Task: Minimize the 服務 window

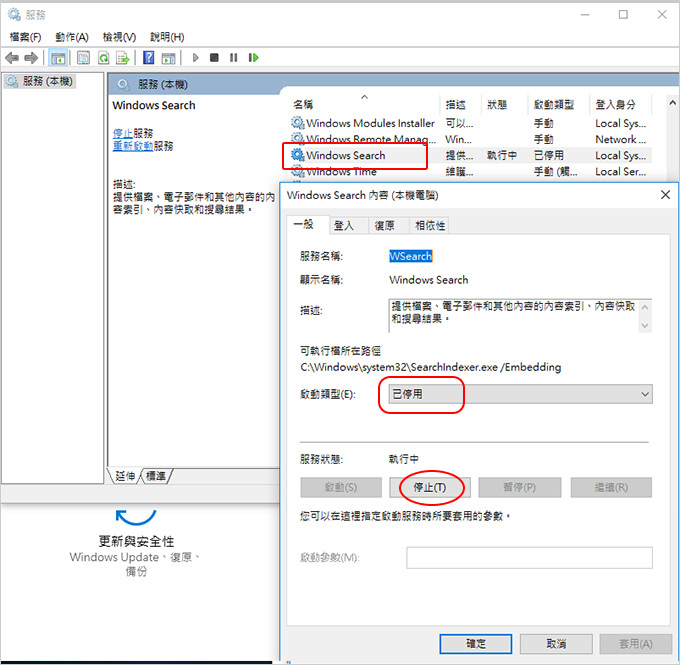Action: tap(585, 15)
